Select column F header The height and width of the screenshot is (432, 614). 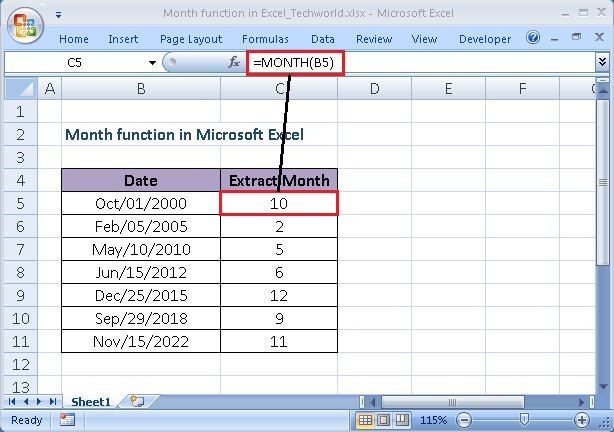(x=522, y=89)
